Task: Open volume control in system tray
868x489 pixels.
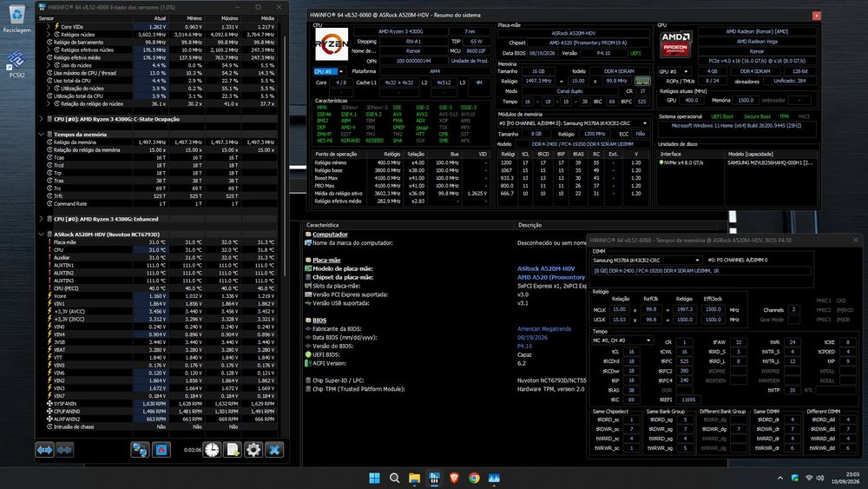Action: [x=820, y=478]
